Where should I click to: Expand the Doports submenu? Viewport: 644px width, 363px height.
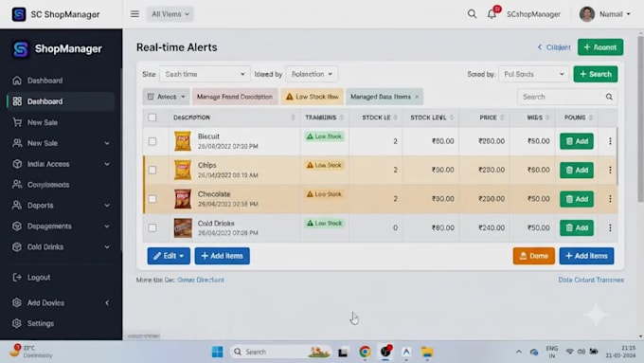point(107,205)
